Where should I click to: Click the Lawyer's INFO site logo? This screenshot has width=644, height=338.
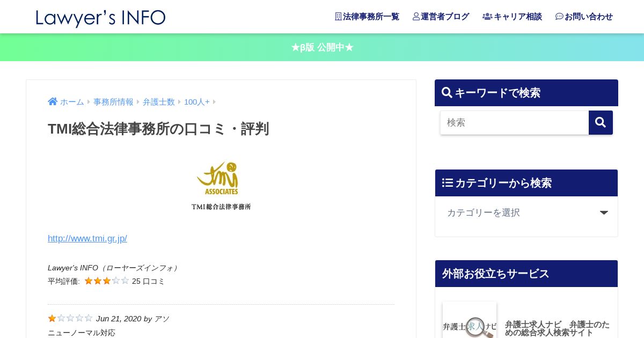(101, 18)
